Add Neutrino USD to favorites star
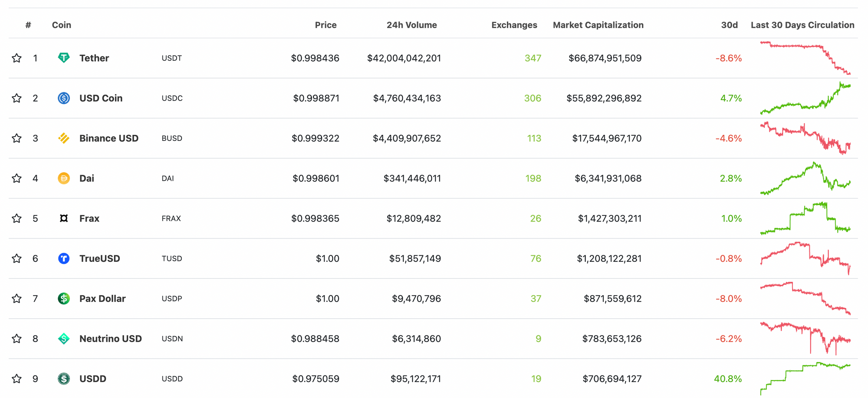Image resolution: width=868 pixels, height=398 pixels. click(x=16, y=338)
